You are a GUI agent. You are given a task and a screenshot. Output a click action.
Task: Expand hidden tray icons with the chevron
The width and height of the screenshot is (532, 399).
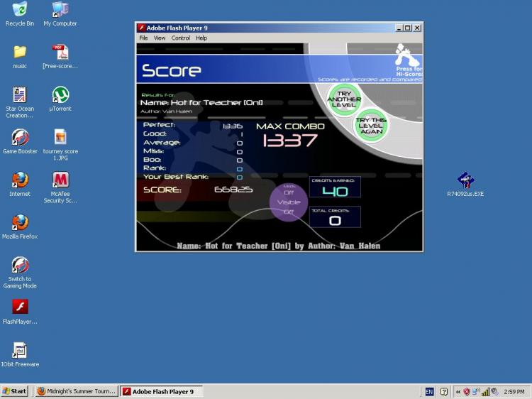pos(458,391)
